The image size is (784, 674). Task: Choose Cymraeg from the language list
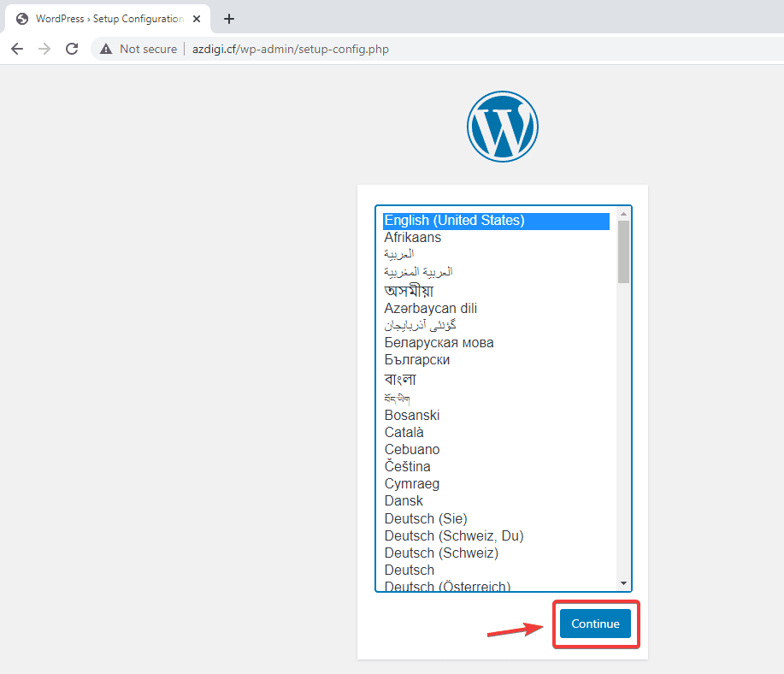tap(412, 483)
